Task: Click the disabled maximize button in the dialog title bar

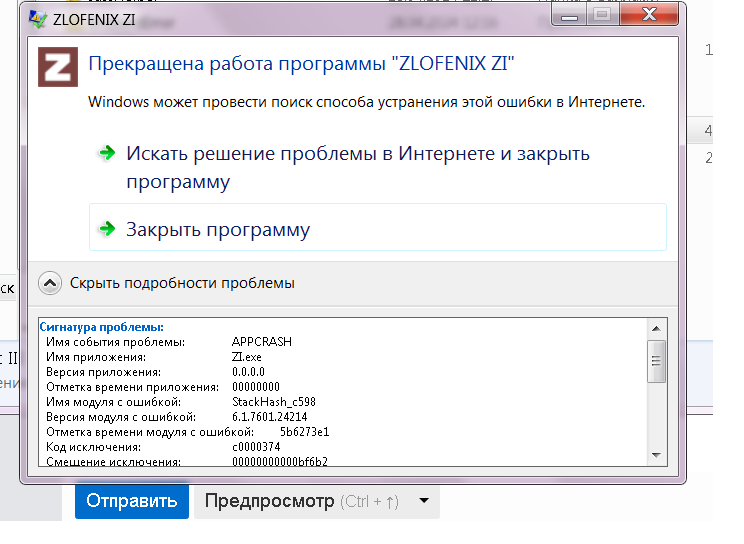Action: (603, 15)
